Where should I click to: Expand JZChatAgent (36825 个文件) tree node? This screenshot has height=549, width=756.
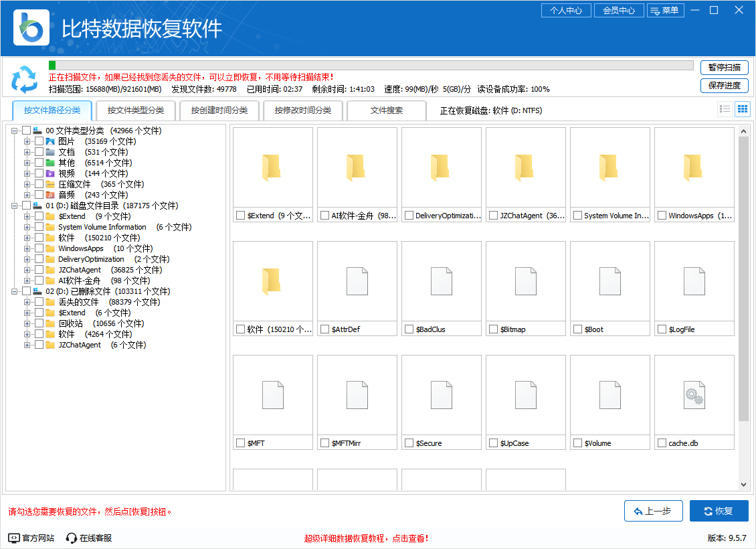tap(27, 270)
